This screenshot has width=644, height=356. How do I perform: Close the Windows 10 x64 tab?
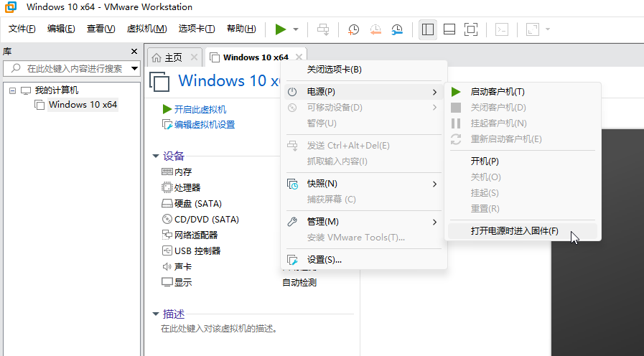299,57
